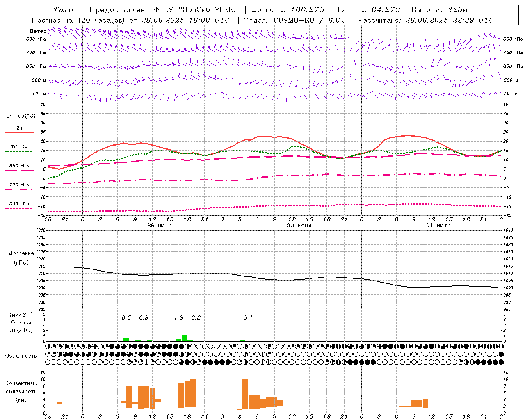Click the "30 июня" date label
The image size is (525, 420).
point(299,226)
